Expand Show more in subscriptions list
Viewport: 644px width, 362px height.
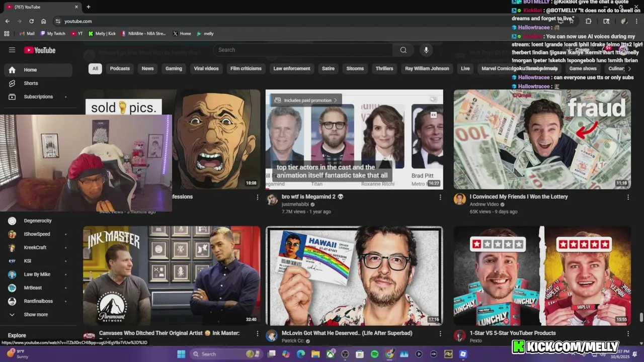point(38,314)
